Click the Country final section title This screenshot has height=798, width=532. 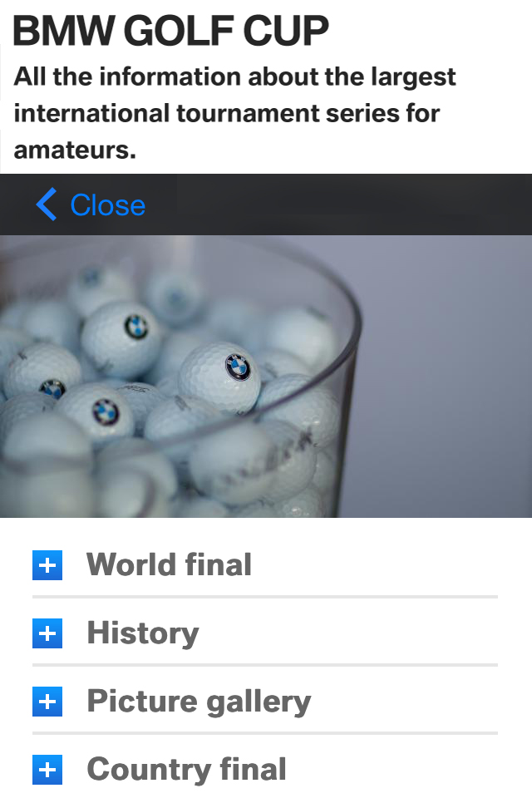(x=187, y=770)
